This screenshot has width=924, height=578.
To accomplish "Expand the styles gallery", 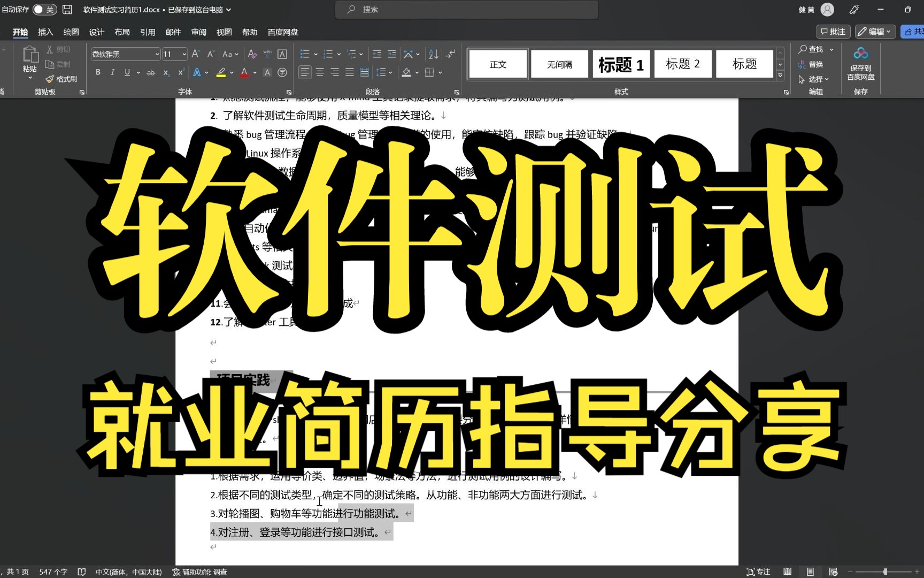I will pyautogui.click(x=780, y=75).
